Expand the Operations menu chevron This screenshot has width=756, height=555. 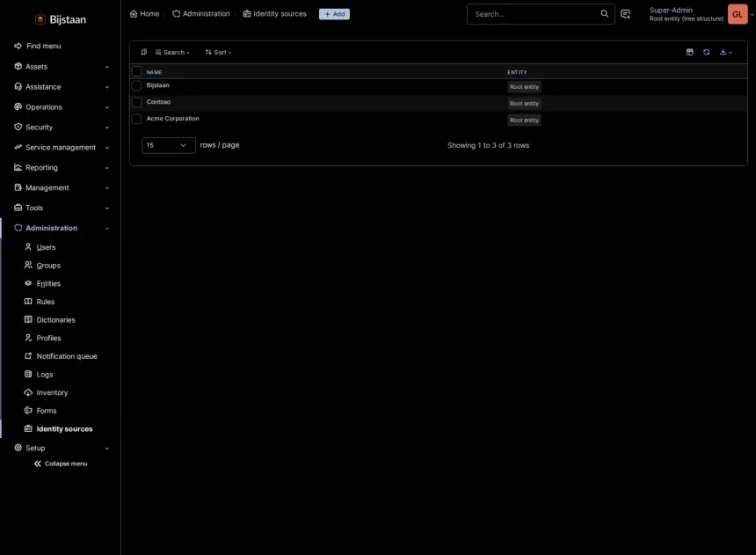[107, 107]
